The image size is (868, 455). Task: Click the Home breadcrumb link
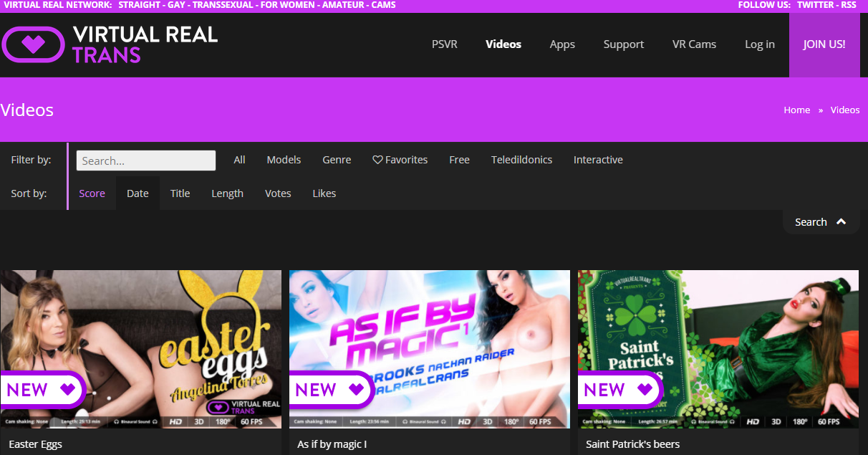[x=796, y=110]
